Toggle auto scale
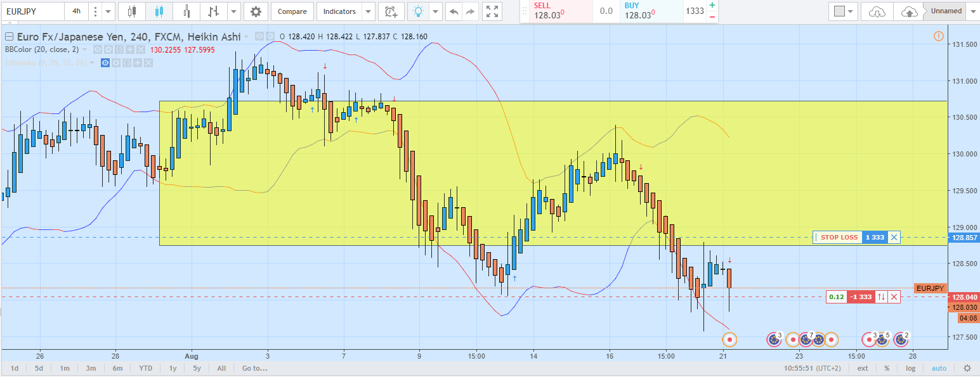 click(x=939, y=368)
